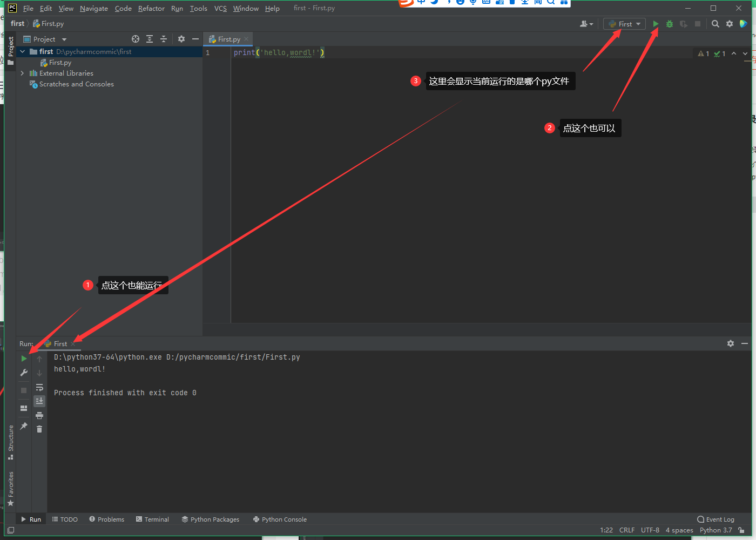Open Project panel options via the gear icon
Image resolution: width=756 pixels, height=540 pixels.
point(181,39)
